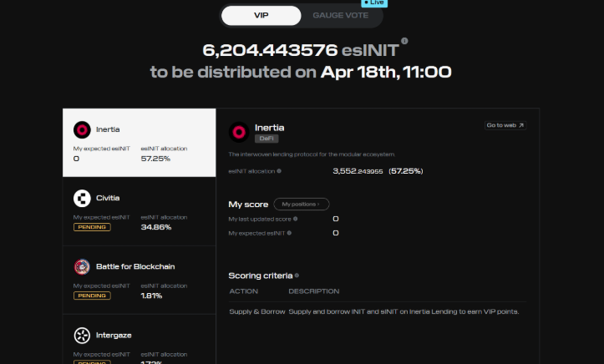Click the ACTION column header
This screenshot has height=364, width=604.
(x=243, y=291)
